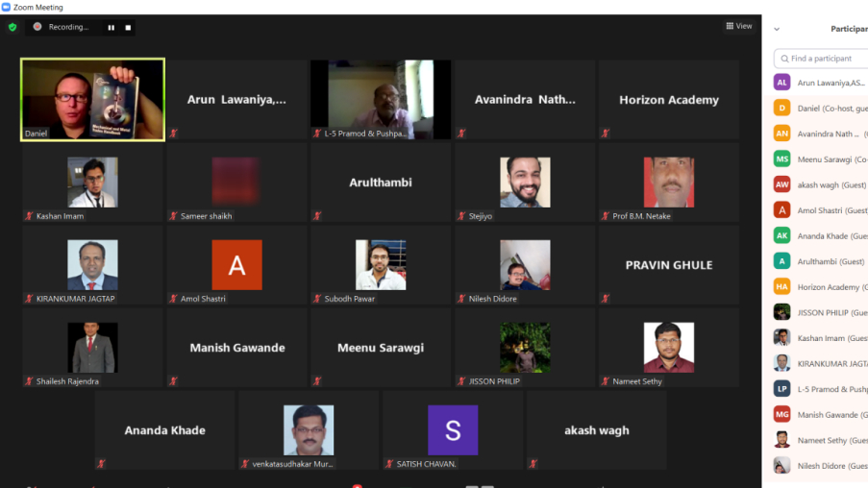Click Horizon Academy's orange HA avatar

coord(781,286)
